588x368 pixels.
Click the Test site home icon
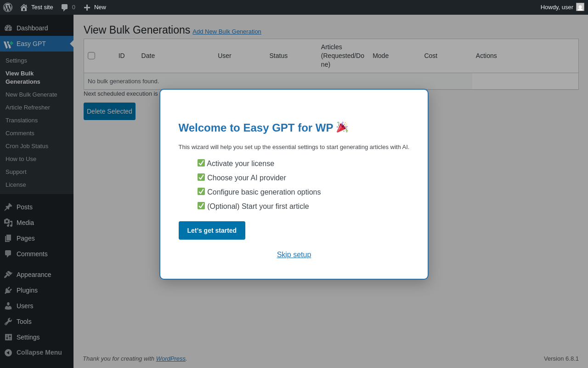click(24, 7)
